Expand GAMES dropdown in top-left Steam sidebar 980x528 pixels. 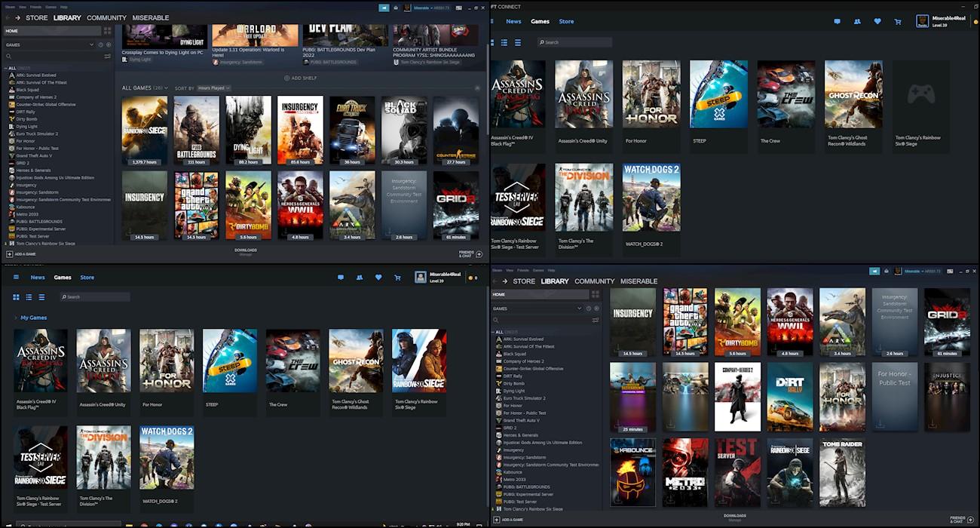pyautogui.click(x=92, y=45)
